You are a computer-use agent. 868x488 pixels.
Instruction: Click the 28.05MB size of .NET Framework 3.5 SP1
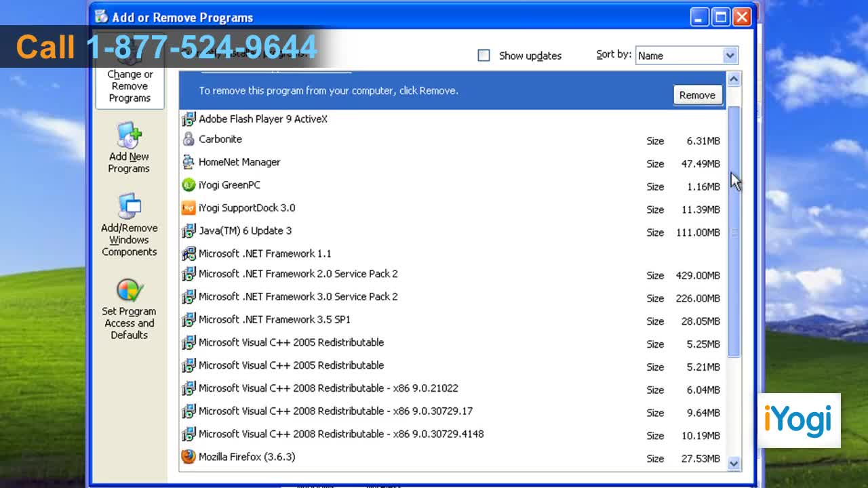click(x=701, y=321)
